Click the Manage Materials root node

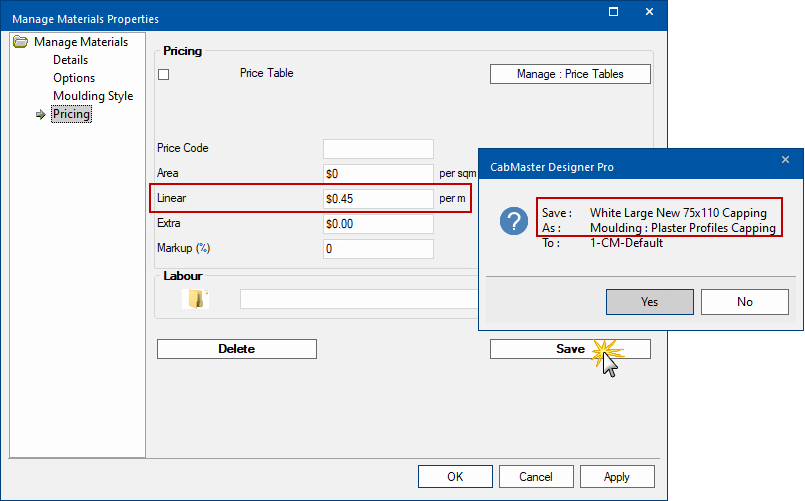click(x=80, y=42)
